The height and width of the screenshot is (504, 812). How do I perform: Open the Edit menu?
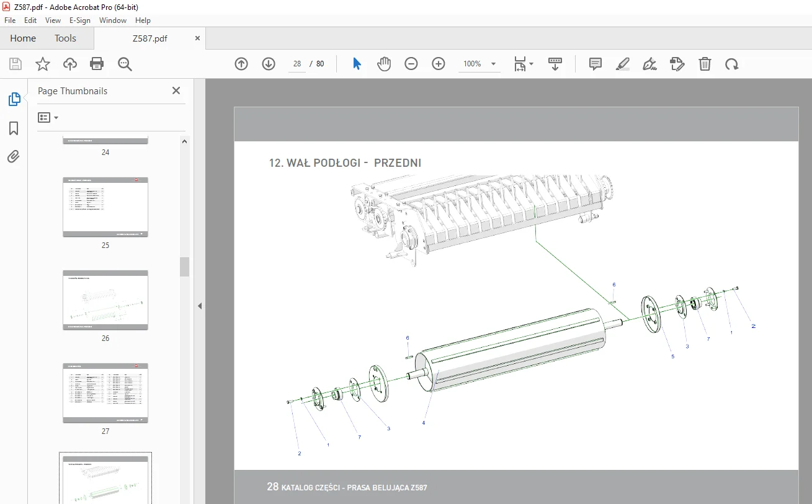30,20
